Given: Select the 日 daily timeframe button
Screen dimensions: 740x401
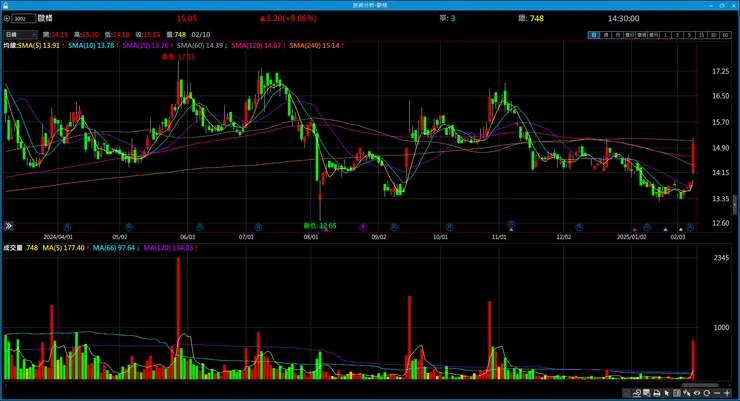Looking at the screenshot, I should tap(594, 35).
